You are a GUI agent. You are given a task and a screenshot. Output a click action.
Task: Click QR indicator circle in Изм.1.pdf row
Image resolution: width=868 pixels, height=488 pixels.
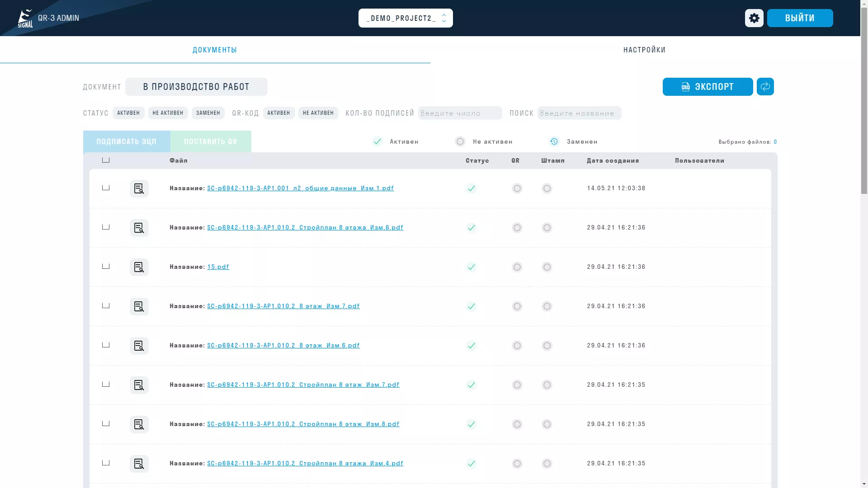pyautogui.click(x=517, y=188)
